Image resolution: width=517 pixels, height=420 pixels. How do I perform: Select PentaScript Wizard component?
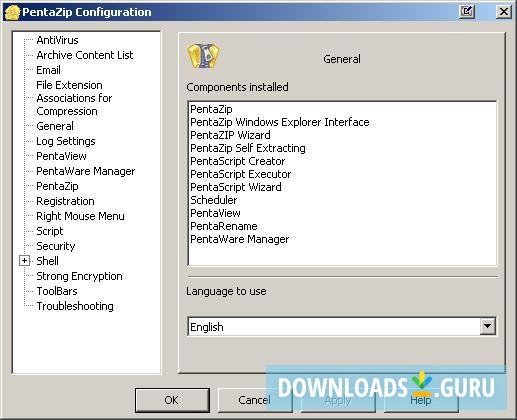point(236,187)
